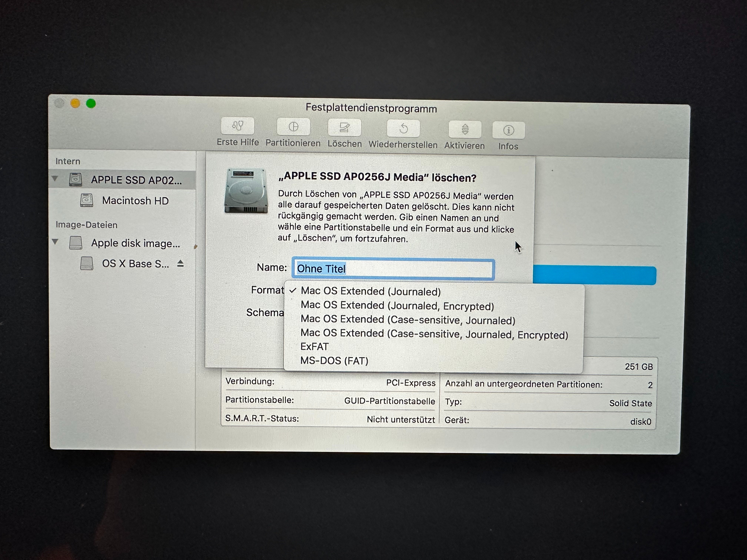Image resolution: width=747 pixels, height=560 pixels.
Task: Select Mac OS Extended (Case-sensitive, Journaled)
Action: pos(408,320)
